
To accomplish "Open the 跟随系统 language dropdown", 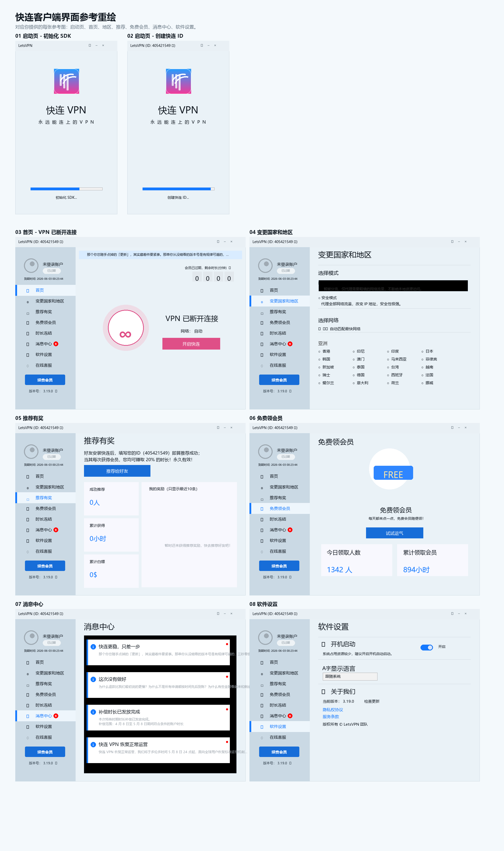I will pyautogui.click(x=350, y=676).
